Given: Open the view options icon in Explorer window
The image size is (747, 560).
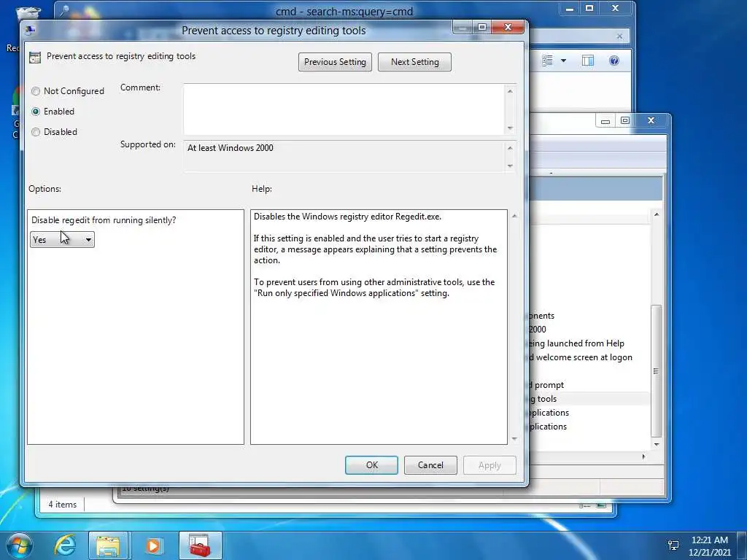Looking at the screenshot, I should click(x=547, y=61).
